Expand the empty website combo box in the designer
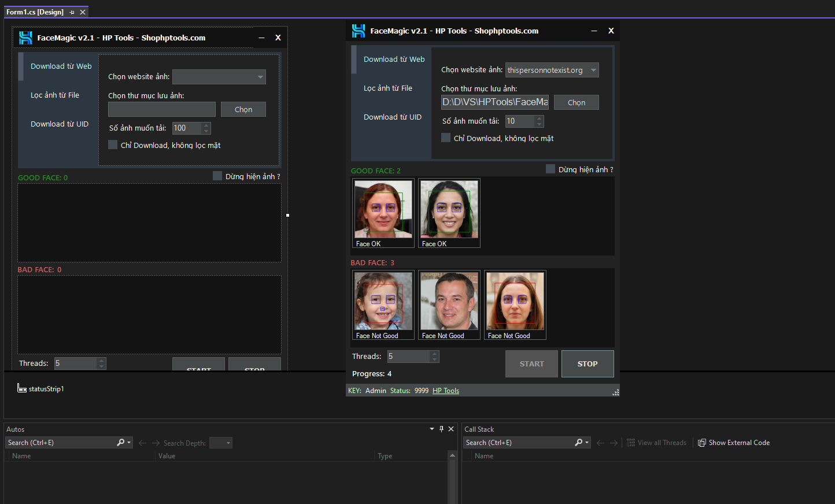Screen dimensions: 835x504 pos(260,77)
